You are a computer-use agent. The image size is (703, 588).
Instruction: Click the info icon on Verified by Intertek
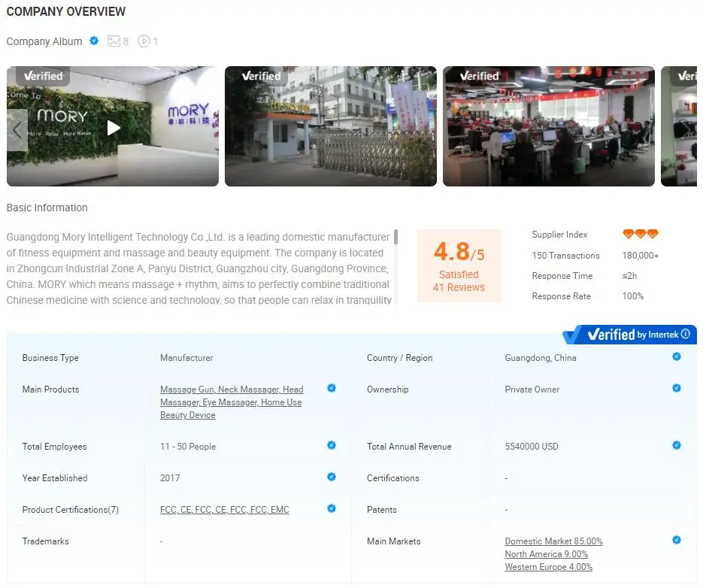tap(686, 334)
